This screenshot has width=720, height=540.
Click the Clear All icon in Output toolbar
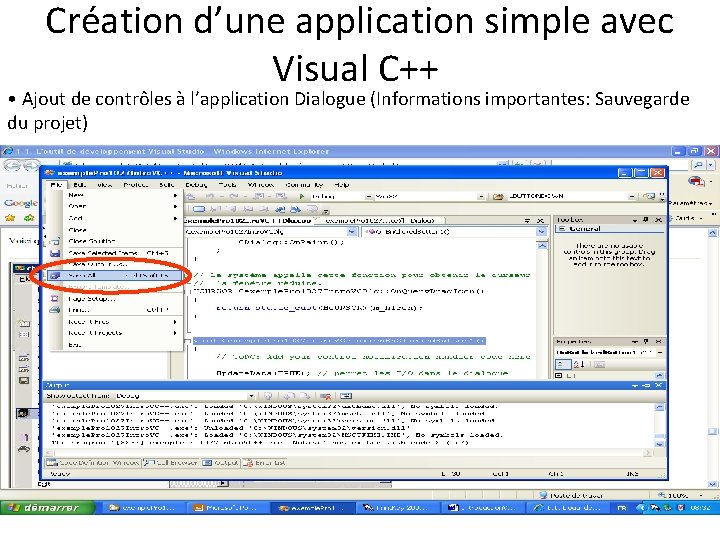click(326, 396)
